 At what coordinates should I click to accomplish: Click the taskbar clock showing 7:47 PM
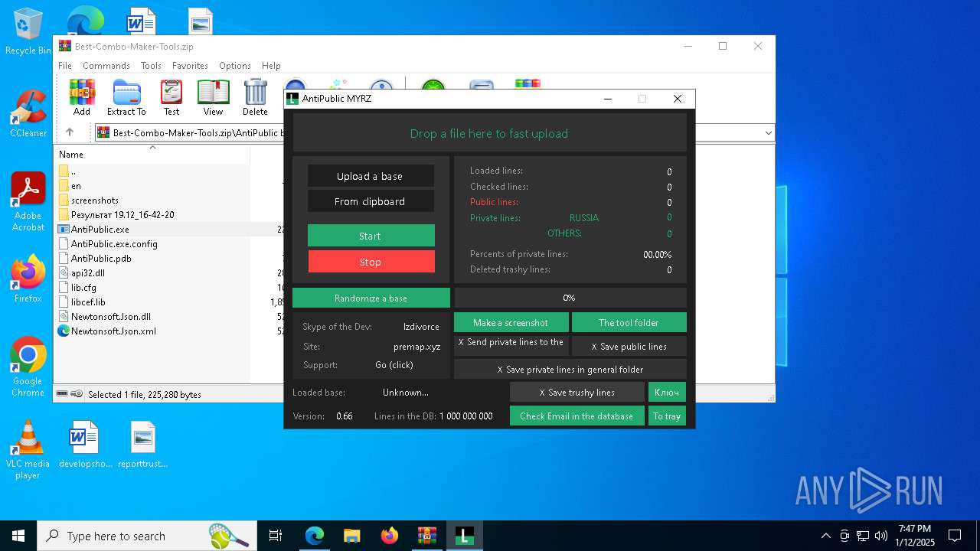915,536
